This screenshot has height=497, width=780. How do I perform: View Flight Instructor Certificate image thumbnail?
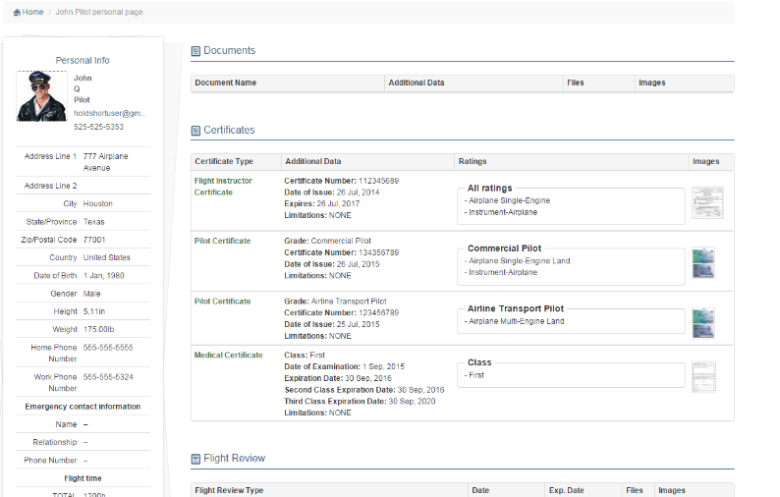point(707,202)
